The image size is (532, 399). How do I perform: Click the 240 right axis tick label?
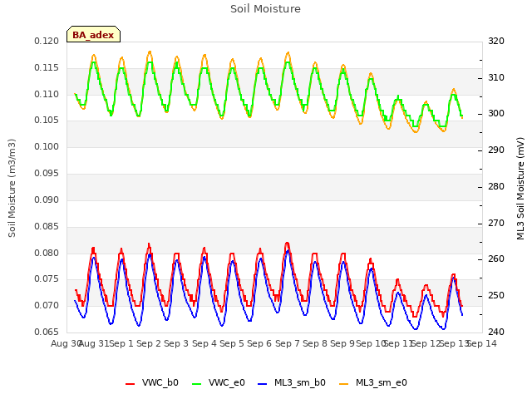pyautogui.click(x=496, y=332)
